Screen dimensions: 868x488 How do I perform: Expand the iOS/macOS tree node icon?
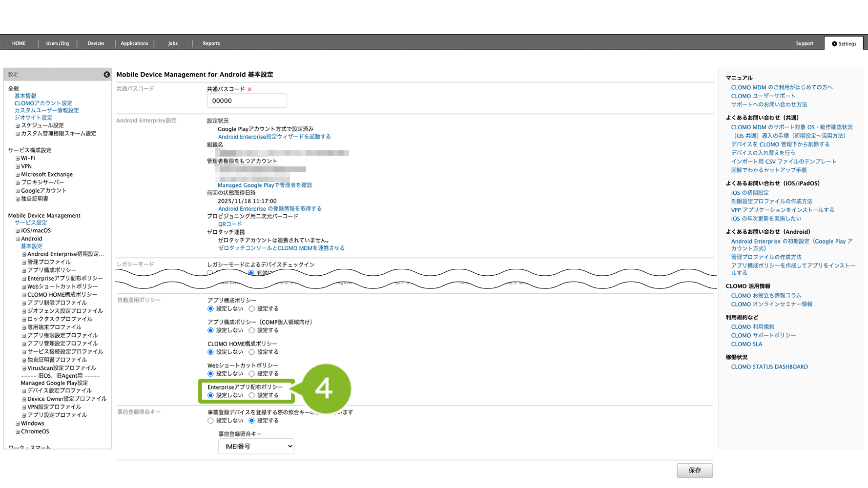pyautogui.click(x=18, y=231)
